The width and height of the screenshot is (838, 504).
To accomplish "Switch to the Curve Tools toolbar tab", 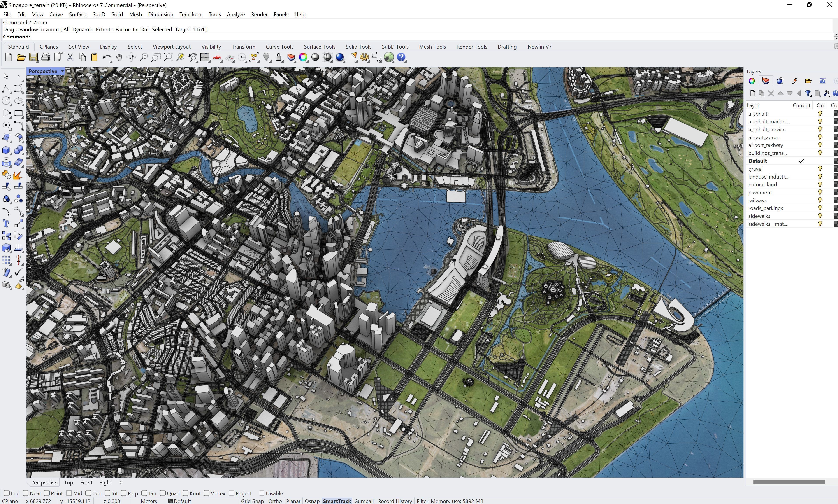I will pyautogui.click(x=279, y=47).
